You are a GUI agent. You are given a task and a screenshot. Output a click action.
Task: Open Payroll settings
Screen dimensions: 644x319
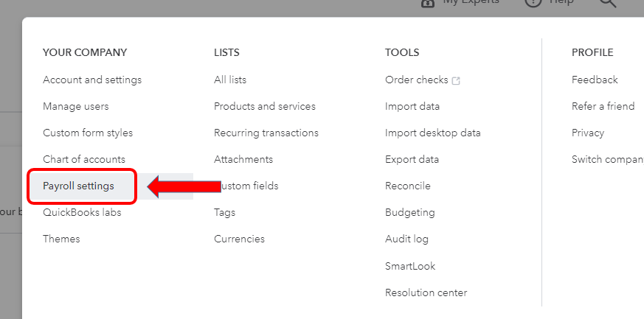coord(79,186)
